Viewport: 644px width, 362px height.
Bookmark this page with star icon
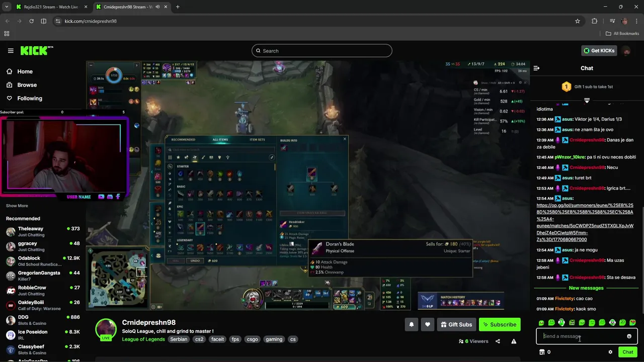578,21
